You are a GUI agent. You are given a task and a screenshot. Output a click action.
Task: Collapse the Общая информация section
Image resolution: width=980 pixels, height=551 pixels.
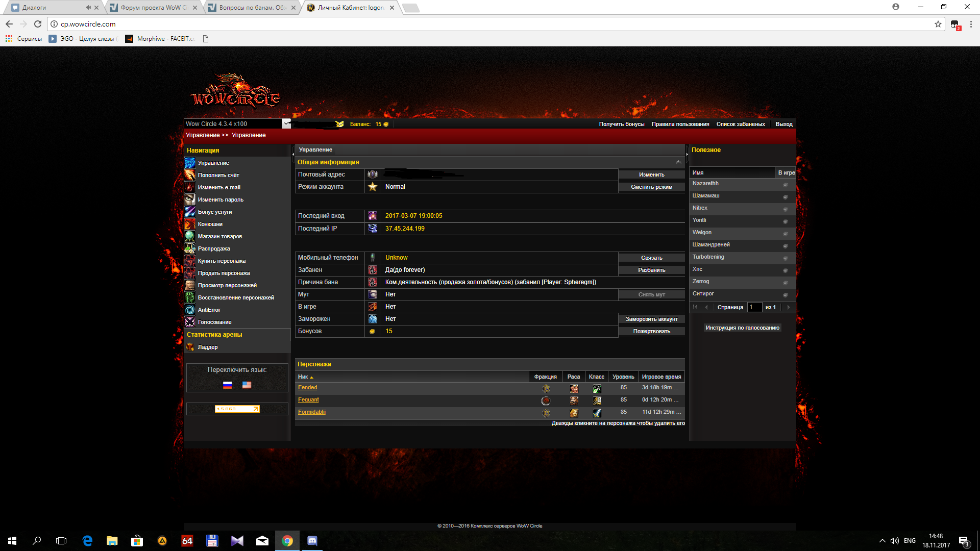click(678, 162)
